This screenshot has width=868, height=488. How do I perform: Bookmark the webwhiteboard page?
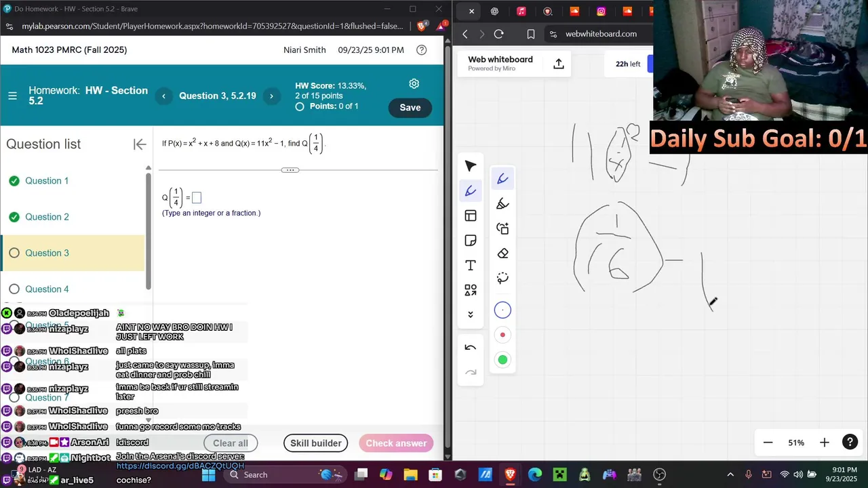click(531, 34)
